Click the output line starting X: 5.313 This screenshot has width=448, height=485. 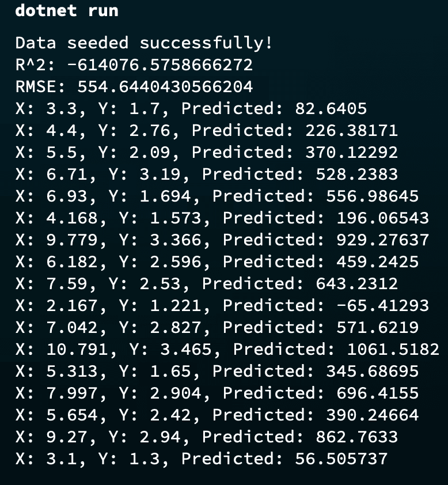[x=217, y=371]
